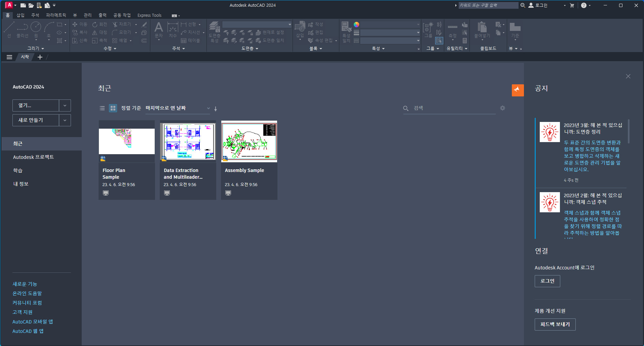Viewport: 644px width, 346px height.
Task: Click the Open (열기...) button
Action: 36,105
